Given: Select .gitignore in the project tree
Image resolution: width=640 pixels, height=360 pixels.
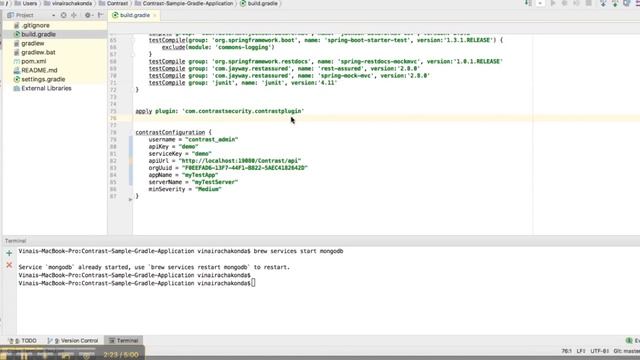Looking at the screenshot, I should [36, 25].
